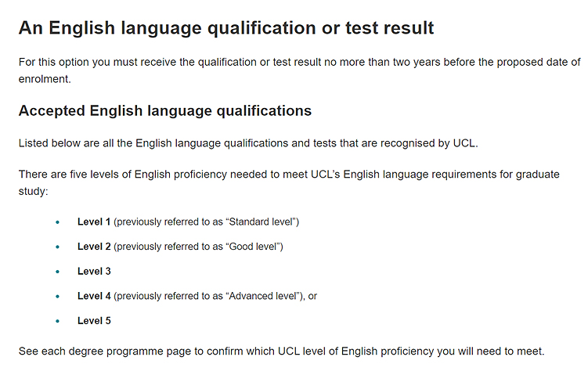Click the bullet dot beside Level 5
The height and width of the screenshot is (375, 588).
click(x=57, y=321)
